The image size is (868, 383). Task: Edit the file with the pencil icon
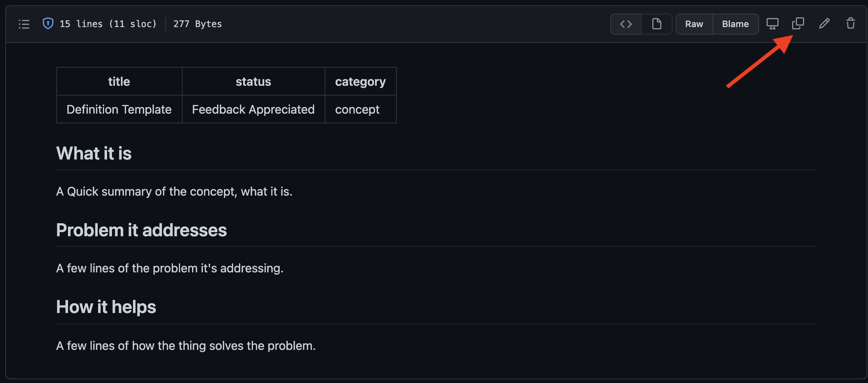click(824, 24)
